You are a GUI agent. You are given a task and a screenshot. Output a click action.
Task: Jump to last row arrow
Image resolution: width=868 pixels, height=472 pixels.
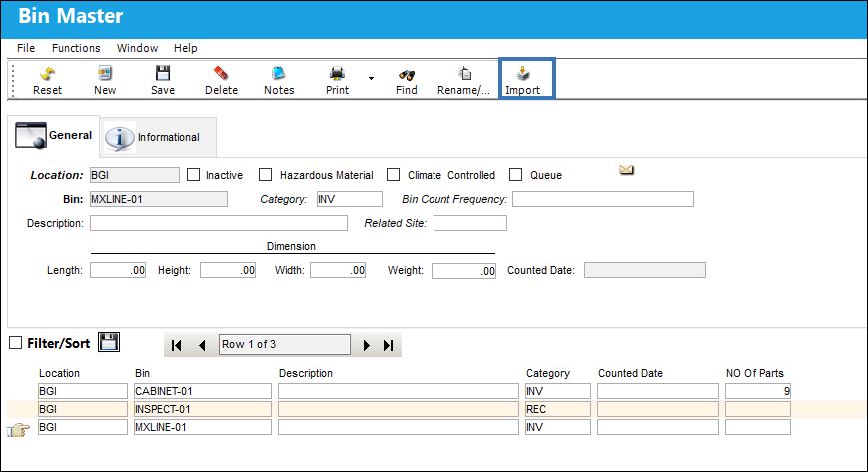point(389,345)
